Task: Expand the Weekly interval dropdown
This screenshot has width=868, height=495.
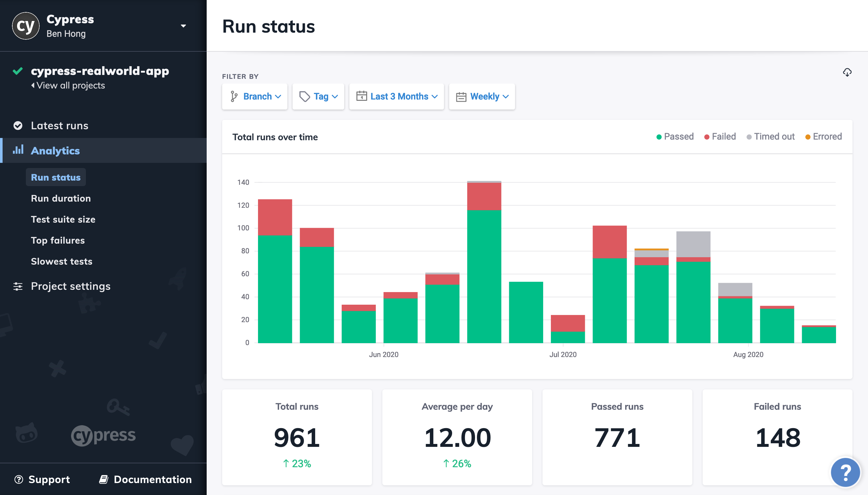Action: point(485,97)
